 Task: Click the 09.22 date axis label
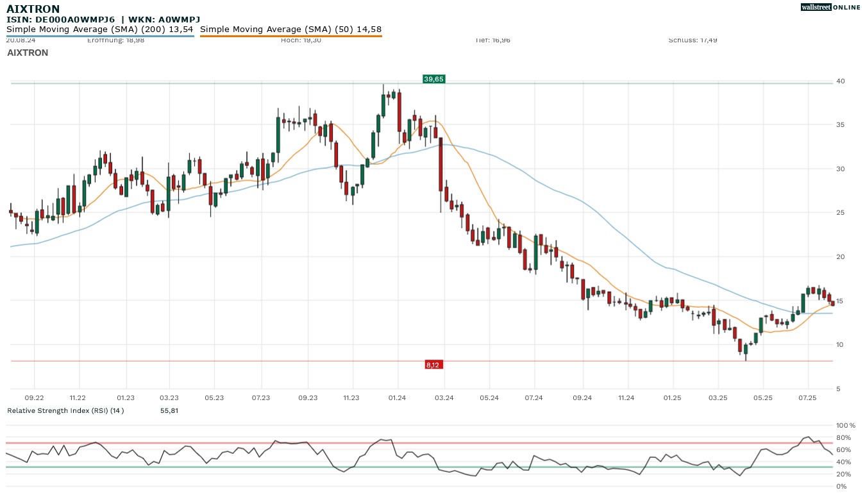point(34,398)
